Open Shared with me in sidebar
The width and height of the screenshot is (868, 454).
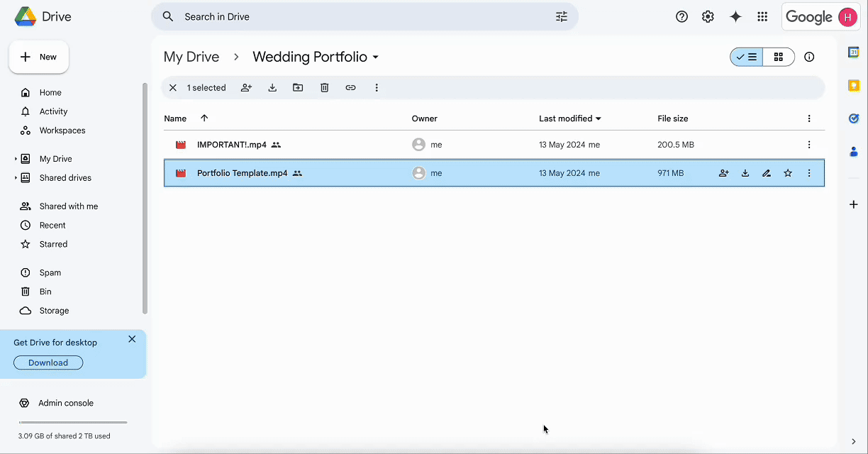click(x=68, y=206)
